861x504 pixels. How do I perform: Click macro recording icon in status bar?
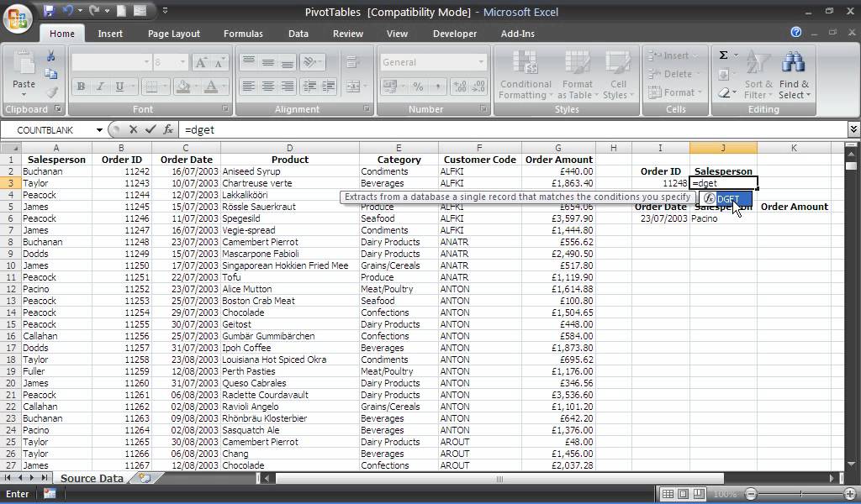click(50, 494)
